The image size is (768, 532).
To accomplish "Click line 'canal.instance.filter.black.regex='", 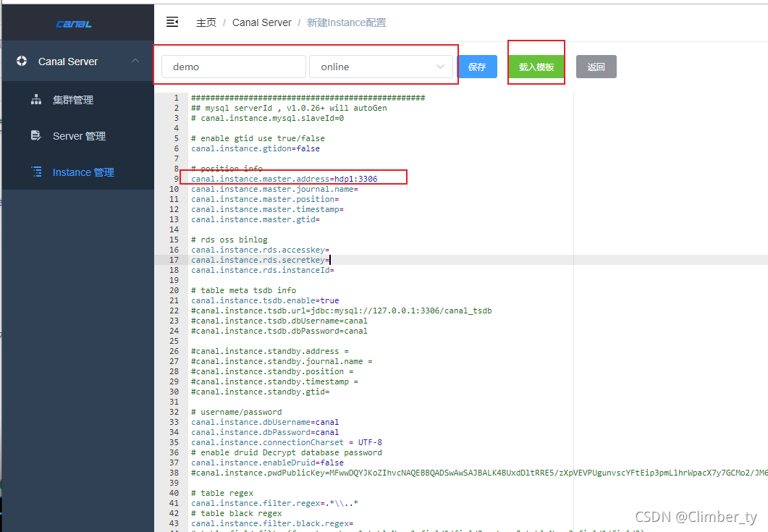I will [x=272, y=523].
